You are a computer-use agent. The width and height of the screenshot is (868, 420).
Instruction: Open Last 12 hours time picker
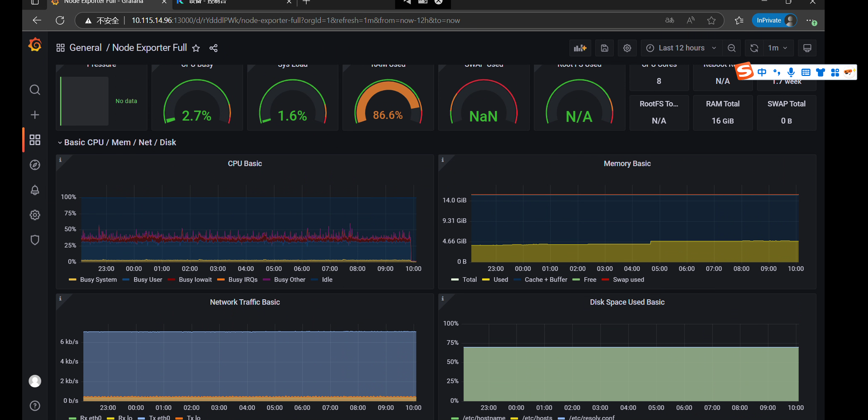pyautogui.click(x=682, y=48)
